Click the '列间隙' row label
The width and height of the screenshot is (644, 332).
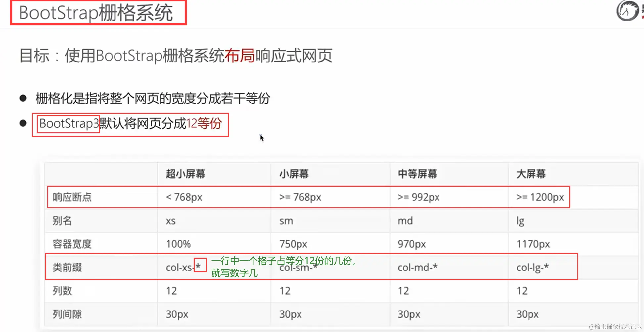67,314
